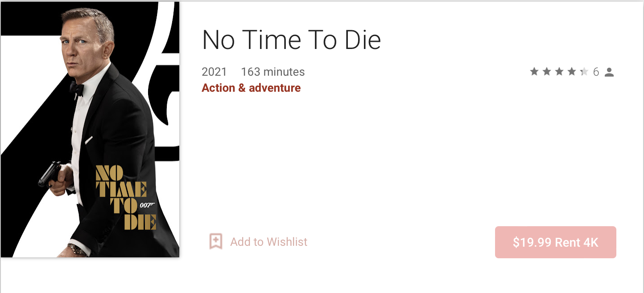Screen dimensions: 644x293
Task: Click Add to Wishlist
Action: 268,242
